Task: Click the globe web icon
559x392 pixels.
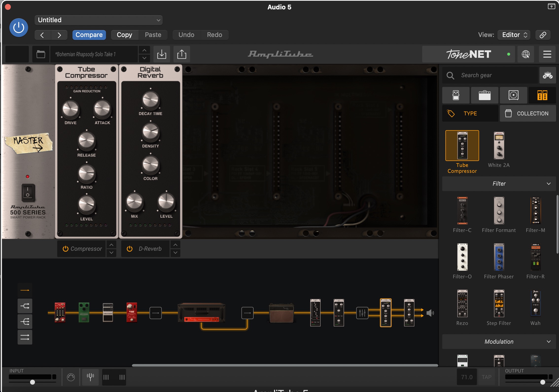Action: (x=525, y=54)
